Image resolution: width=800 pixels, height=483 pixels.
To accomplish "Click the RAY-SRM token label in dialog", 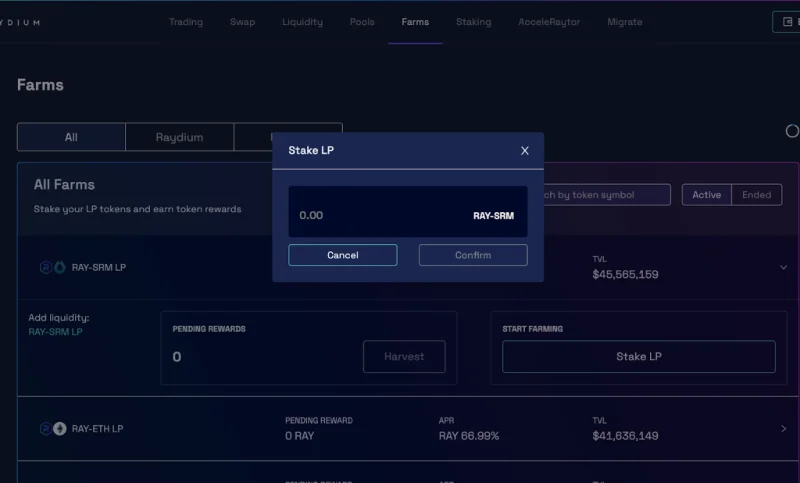I will pyautogui.click(x=493, y=216).
